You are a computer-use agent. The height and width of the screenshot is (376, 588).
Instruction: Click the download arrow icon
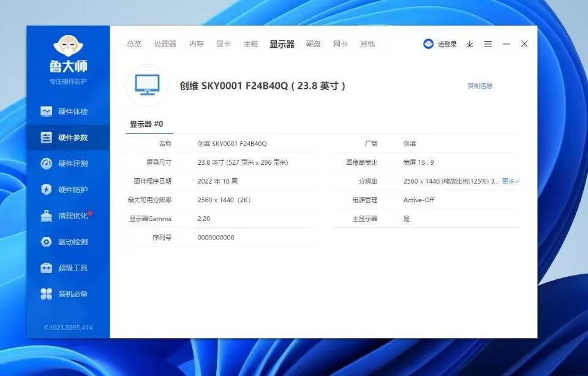tap(470, 44)
